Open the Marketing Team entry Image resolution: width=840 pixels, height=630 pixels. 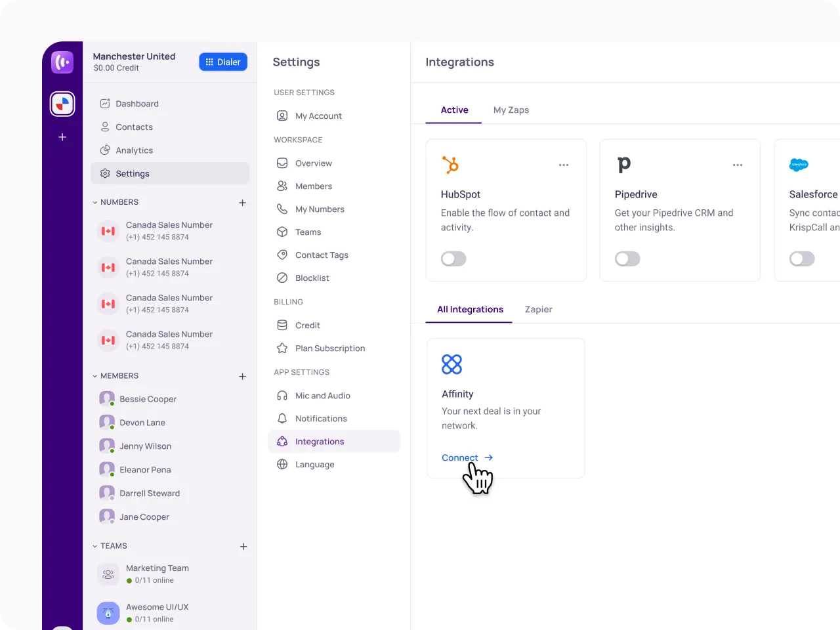pyautogui.click(x=143, y=574)
